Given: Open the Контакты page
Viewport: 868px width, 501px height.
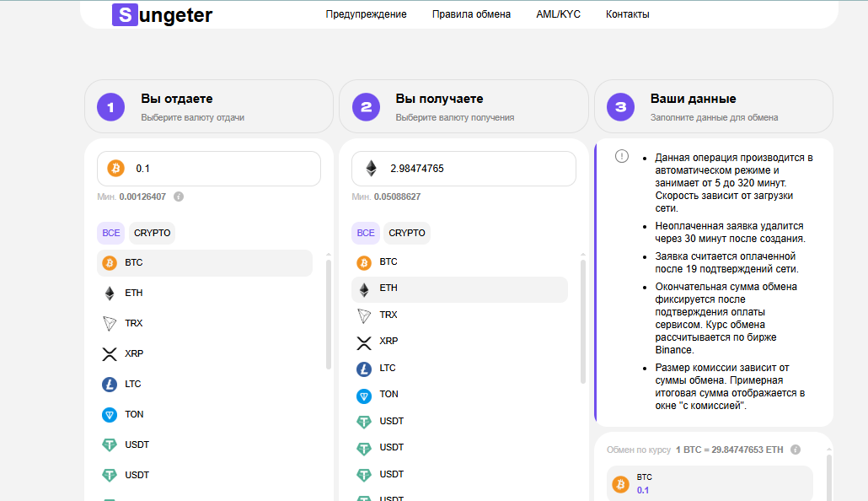Looking at the screenshot, I should coord(627,14).
